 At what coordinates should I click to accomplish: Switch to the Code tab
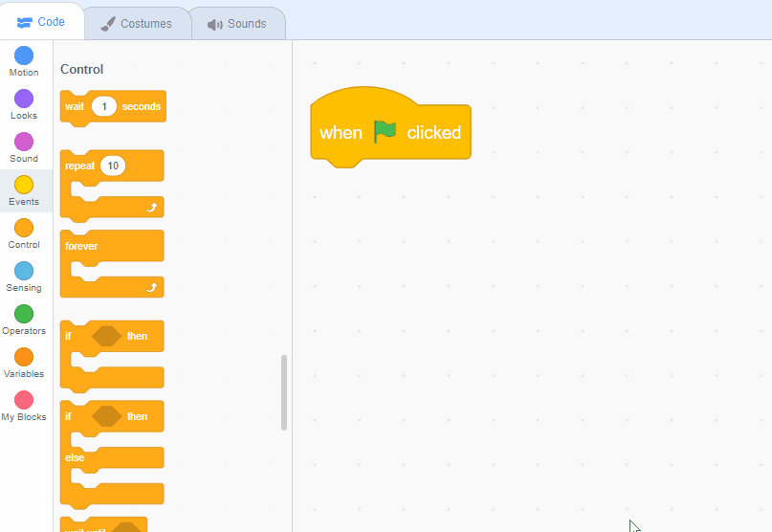[x=42, y=22]
